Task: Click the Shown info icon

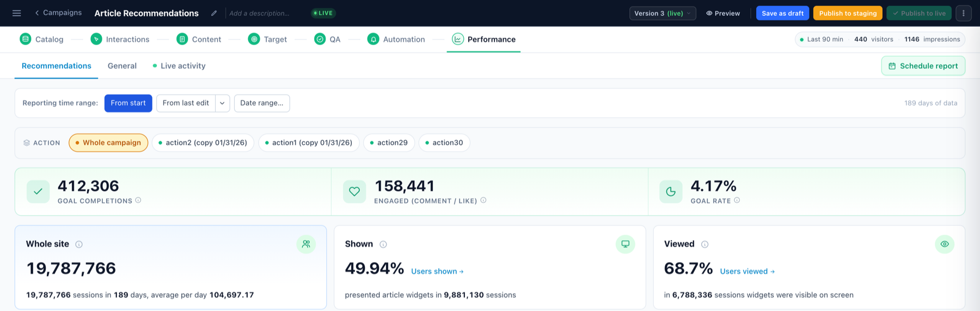Action: pos(383,244)
